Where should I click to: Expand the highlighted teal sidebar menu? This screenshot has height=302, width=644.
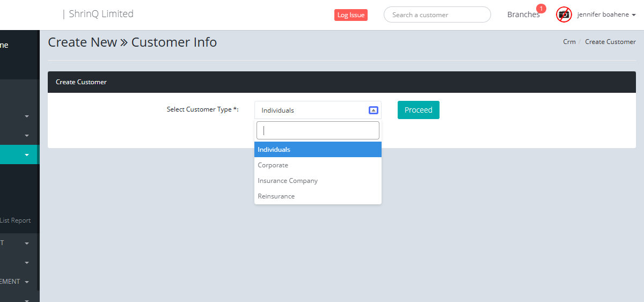tap(26, 155)
